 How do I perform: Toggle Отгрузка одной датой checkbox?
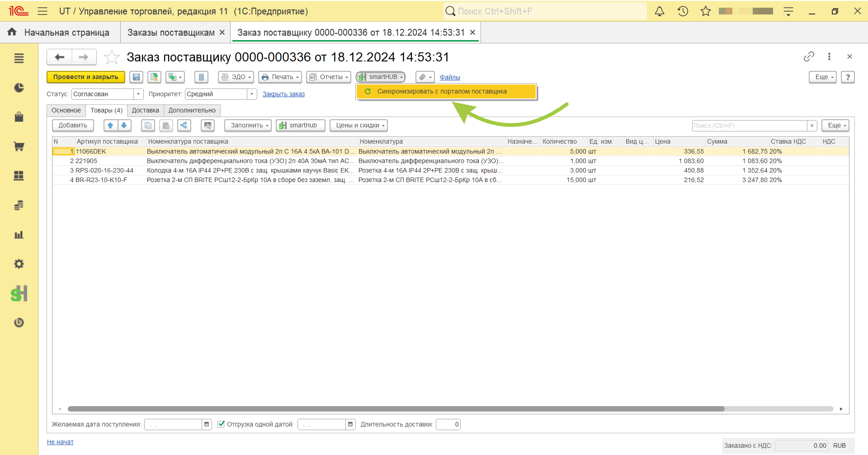tap(221, 424)
